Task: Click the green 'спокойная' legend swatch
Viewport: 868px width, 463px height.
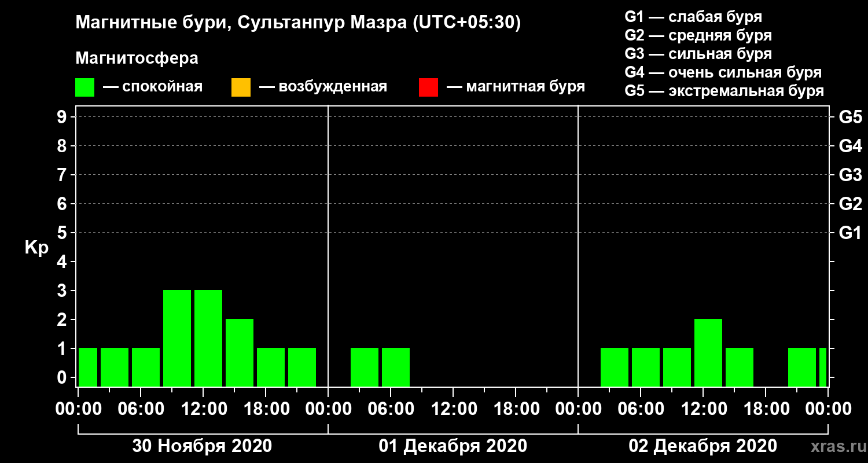Action: pyautogui.click(x=84, y=87)
